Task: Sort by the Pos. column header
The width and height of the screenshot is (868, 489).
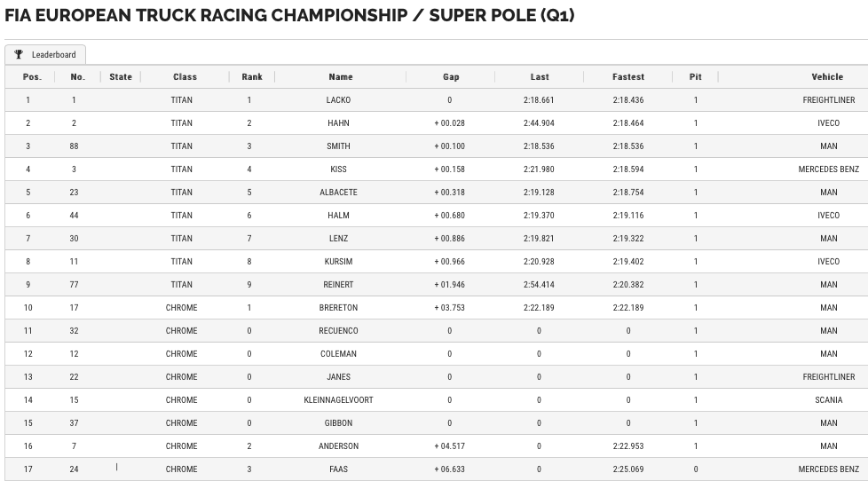Action: coord(32,77)
